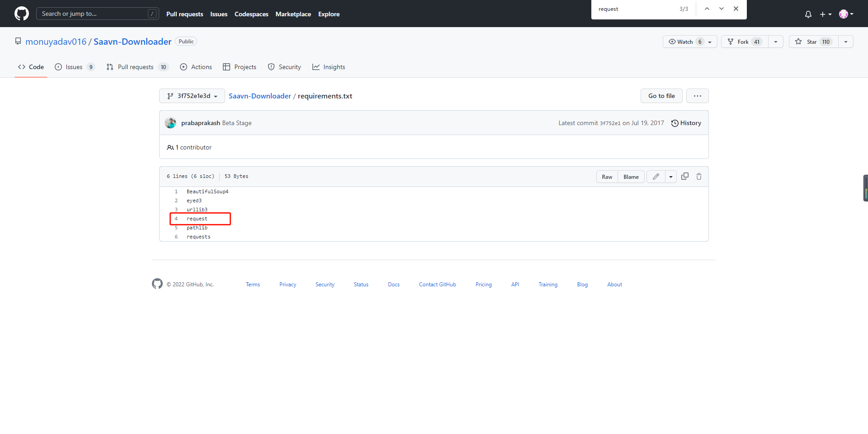This screenshot has width=868, height=434.
Task: Copy raw contents of requirements.txt
Action: pyautogui.click(x=684, y=176)
